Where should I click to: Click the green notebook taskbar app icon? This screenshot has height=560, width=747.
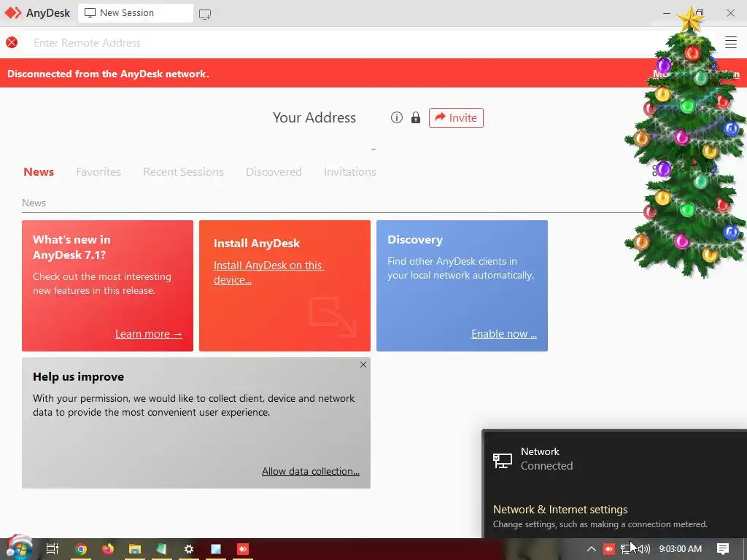(162, 549)
